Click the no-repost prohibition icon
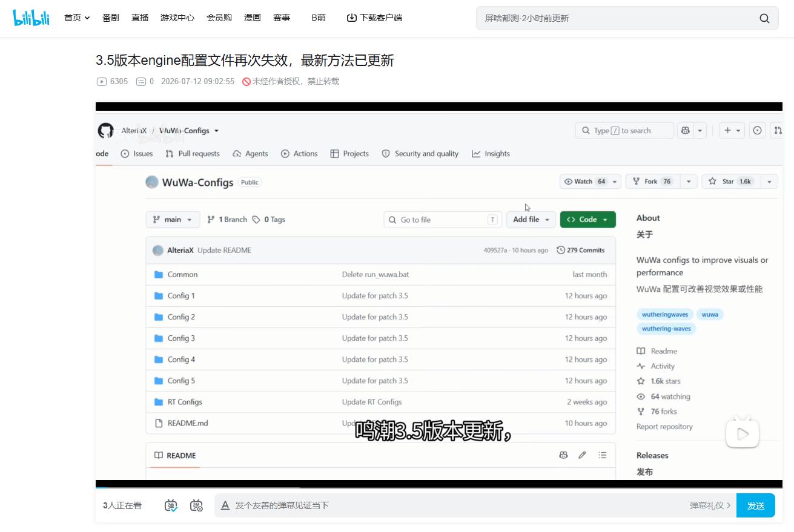The width and height of the screenshot is (794, 532). (246, 81)
